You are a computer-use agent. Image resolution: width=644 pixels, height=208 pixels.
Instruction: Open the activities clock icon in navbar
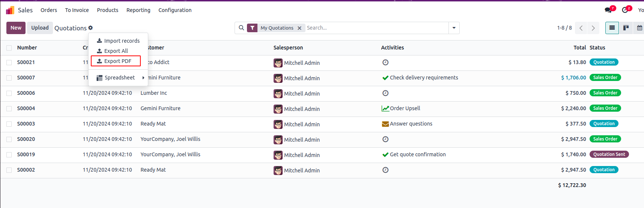click(x=625, y=10)
